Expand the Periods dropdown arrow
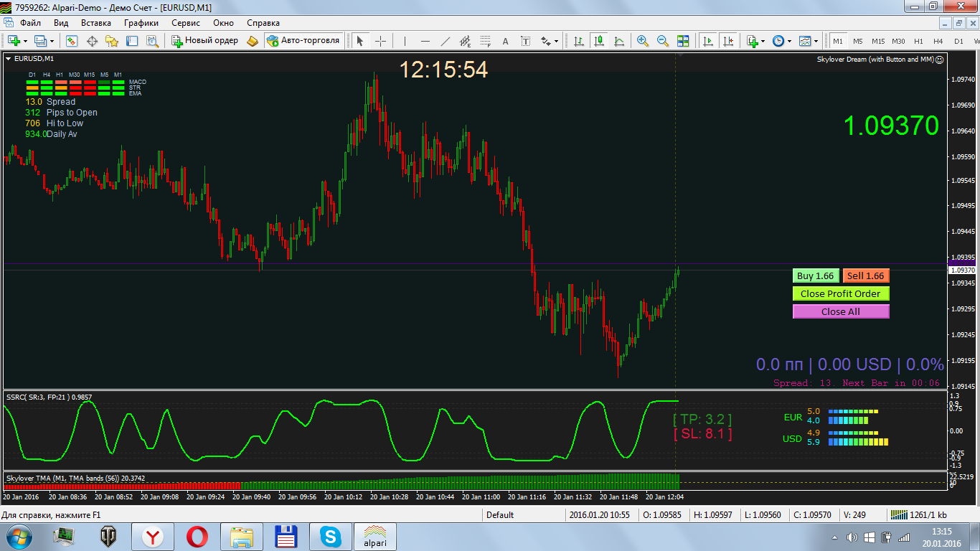The image size is (980, 551). 789,41
